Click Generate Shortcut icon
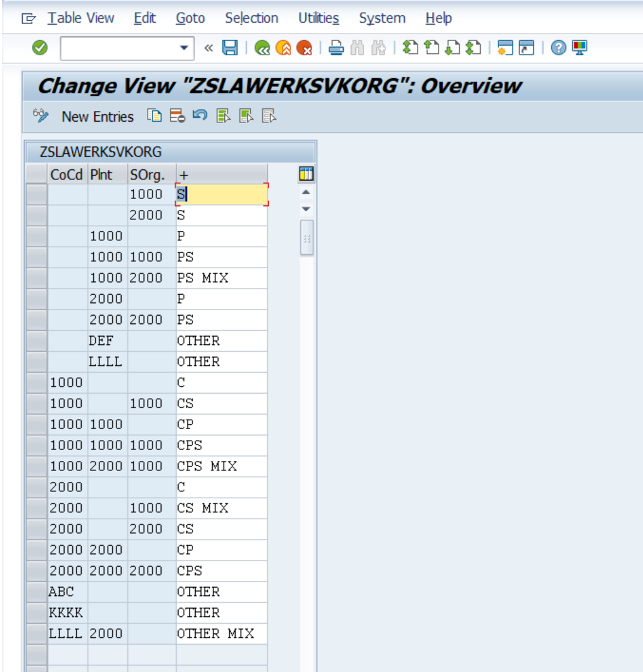This screenshot has width=643, height=672. (526, 48)
